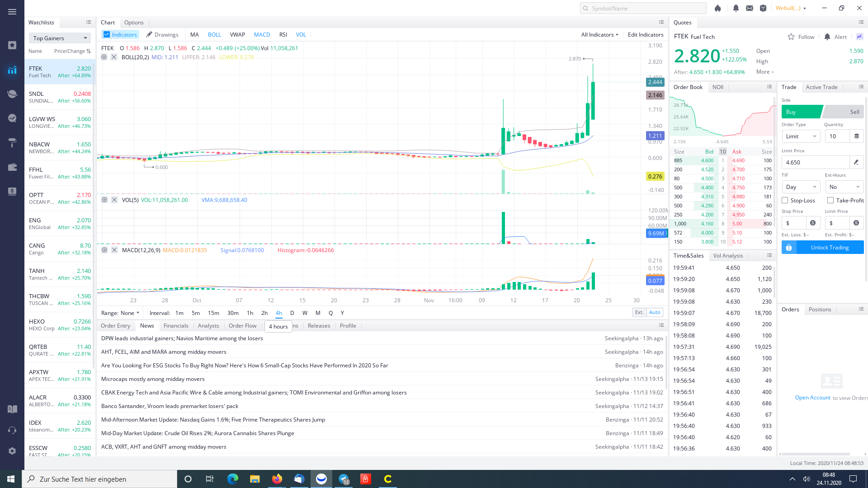Viewport: 868px width, 488px height.
Task: Open the Ext-Hours No dropdown
Action: (x=844, y=187)
